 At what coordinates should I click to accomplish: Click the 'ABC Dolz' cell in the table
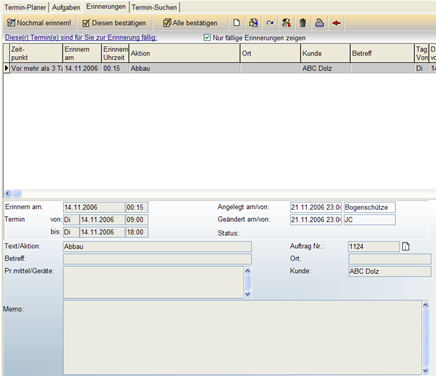(325, 68)
